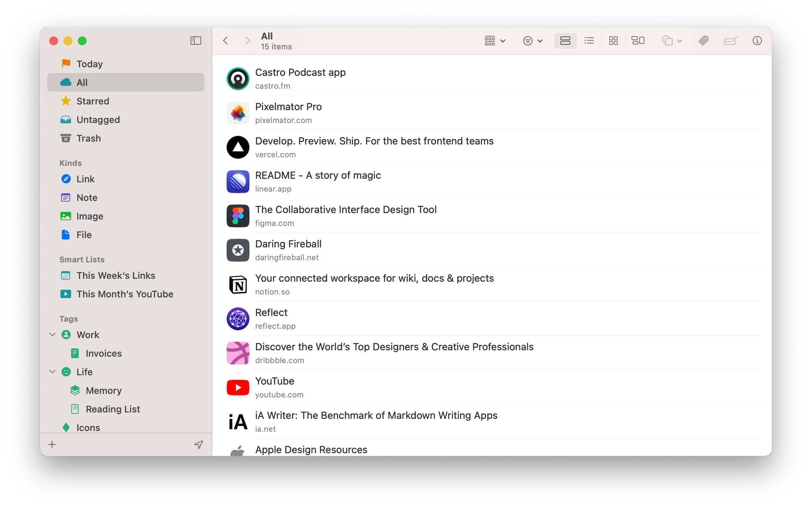Select the card view layout icon
This screenshot has height=509, width=812.
638,41
